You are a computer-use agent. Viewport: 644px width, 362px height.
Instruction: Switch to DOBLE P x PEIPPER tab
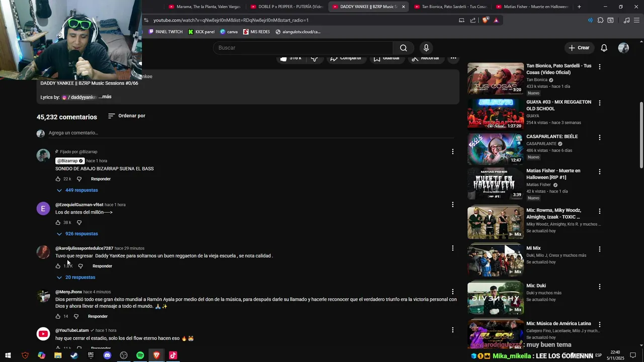(287, 7)
